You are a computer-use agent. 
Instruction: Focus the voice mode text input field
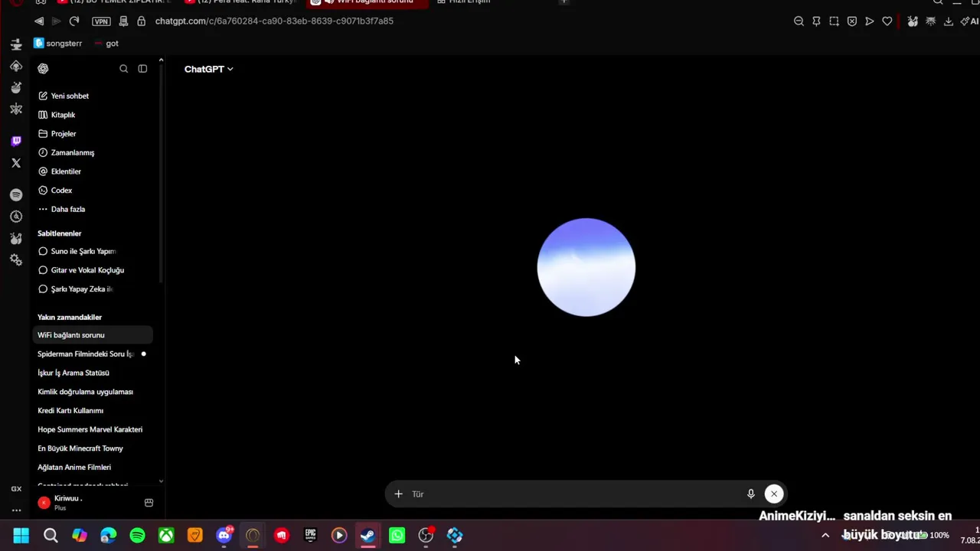[574, 494]
